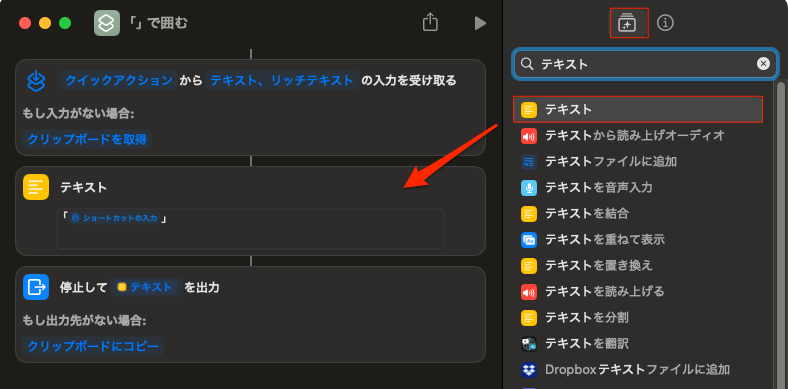
Task: Open the action library panel icon
Action: (627, 23)
